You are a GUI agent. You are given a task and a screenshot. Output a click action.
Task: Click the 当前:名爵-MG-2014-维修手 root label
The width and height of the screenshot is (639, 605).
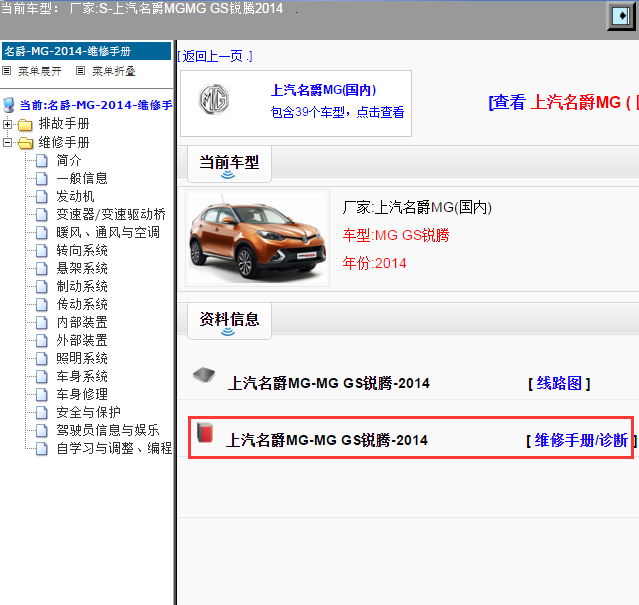coord(96,105)
